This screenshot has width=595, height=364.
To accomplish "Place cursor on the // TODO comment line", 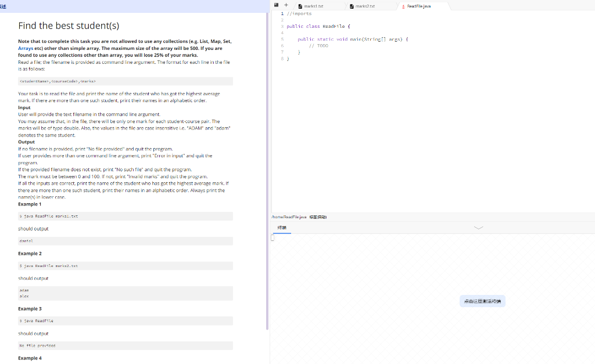I will pyautogui.click(x=319, y=45).
